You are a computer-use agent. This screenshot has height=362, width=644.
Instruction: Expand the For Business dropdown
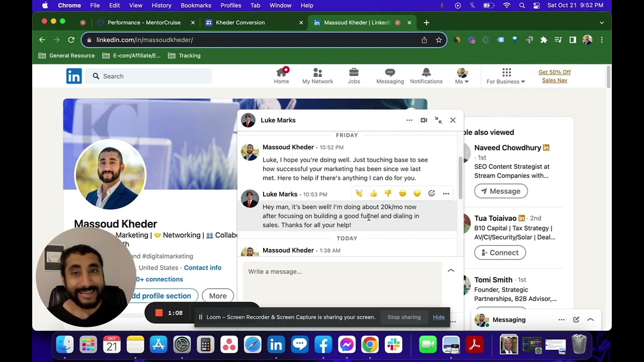[x=506, y=76]
